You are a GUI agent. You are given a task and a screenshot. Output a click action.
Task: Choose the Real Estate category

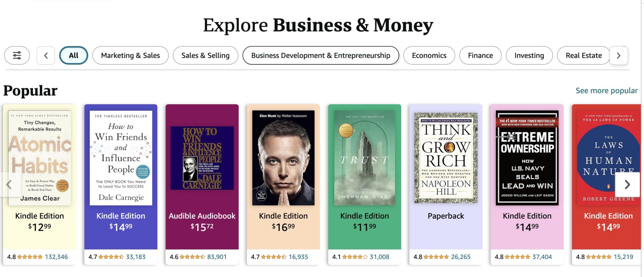click(584, 55)
